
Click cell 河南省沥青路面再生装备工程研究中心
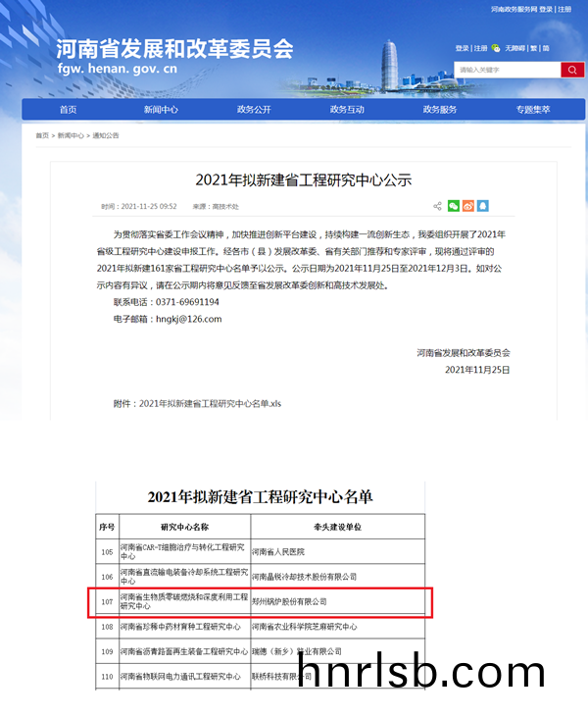pos(184,651)
